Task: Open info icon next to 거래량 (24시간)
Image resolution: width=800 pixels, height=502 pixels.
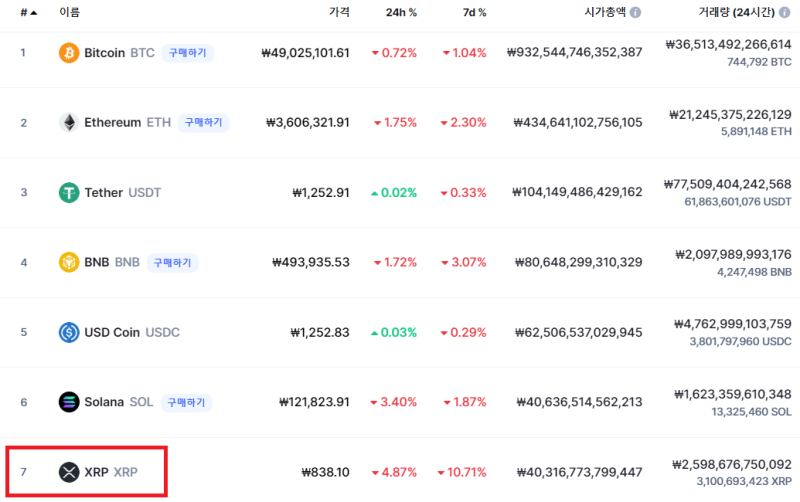Action: click(x=785, y=12)
